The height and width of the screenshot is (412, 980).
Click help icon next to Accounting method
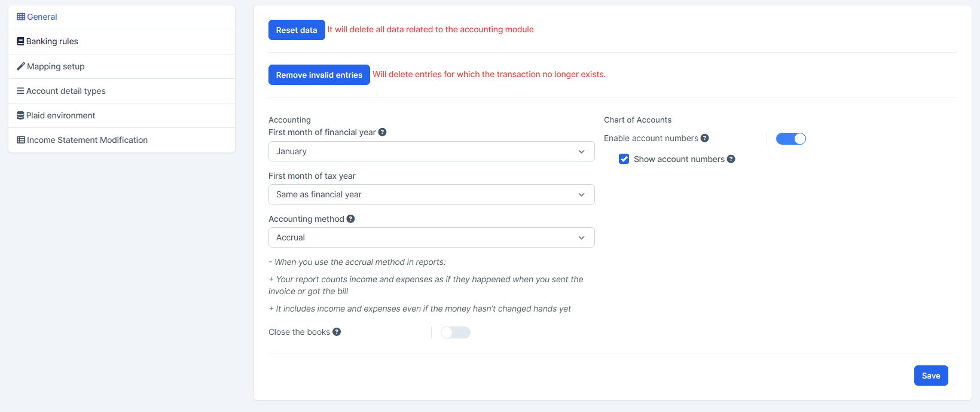[x=351, y=219]
